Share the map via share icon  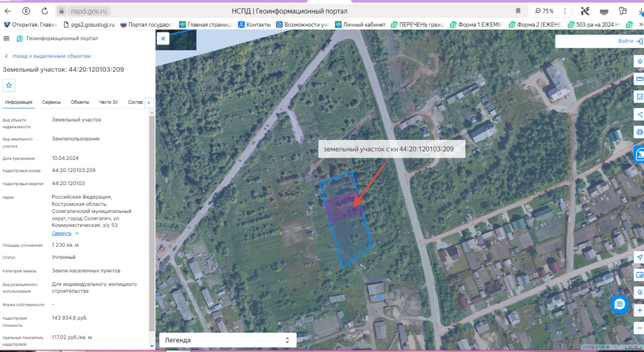[639, 114]
